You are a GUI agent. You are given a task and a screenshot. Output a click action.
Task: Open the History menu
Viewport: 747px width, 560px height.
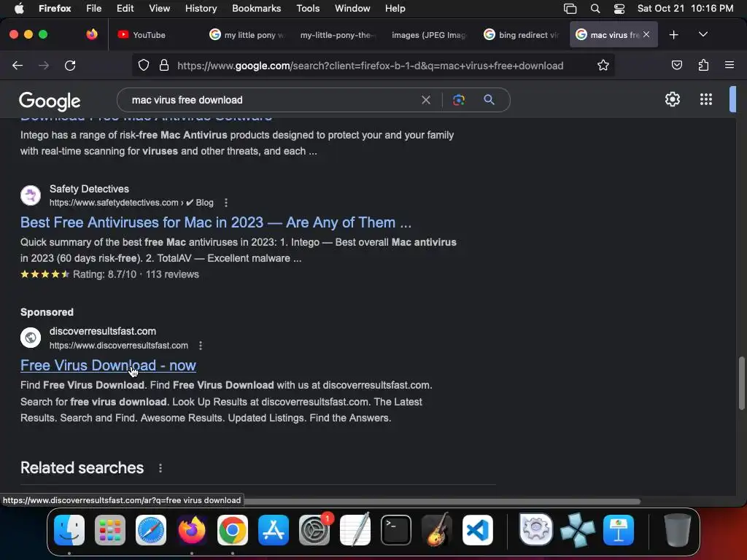point(201,8)
